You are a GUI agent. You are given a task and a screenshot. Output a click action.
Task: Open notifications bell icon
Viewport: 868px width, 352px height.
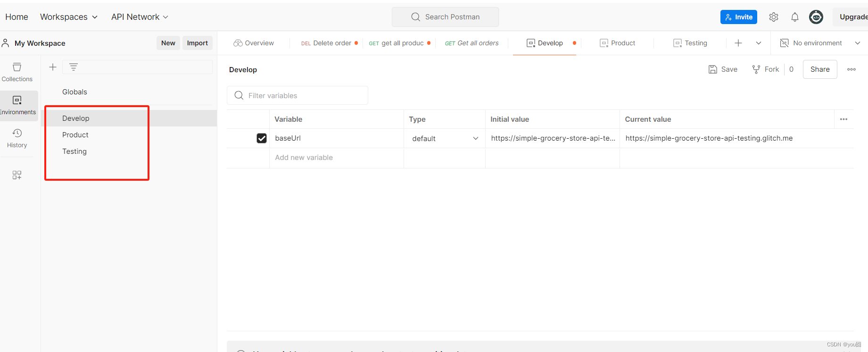click(x=795, y=17)
